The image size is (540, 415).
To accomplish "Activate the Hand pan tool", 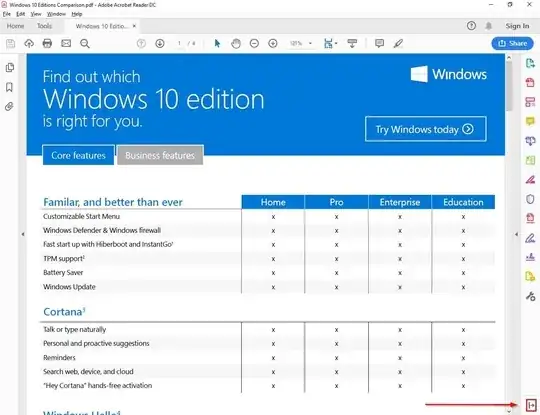I will [236, 43].
